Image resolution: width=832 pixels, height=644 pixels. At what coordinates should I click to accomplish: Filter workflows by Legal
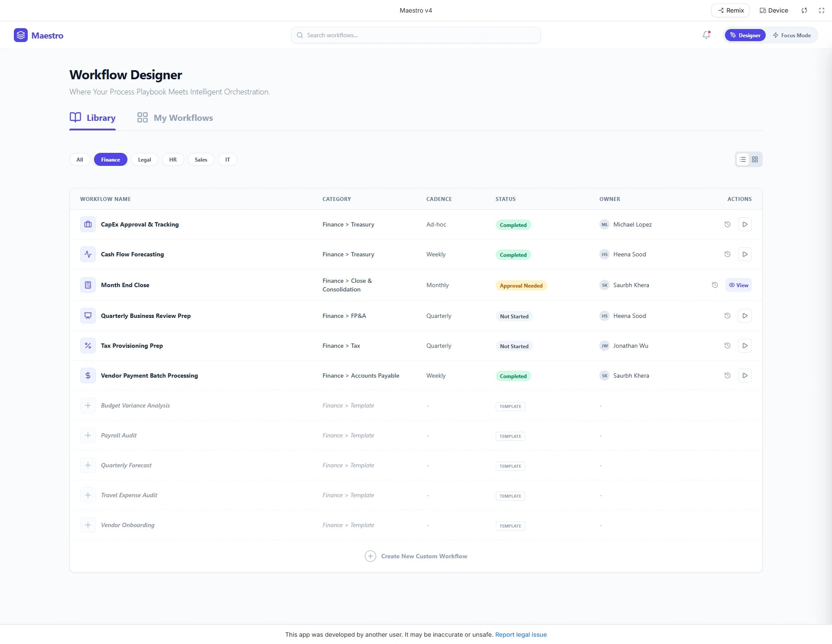pos(144,159)
